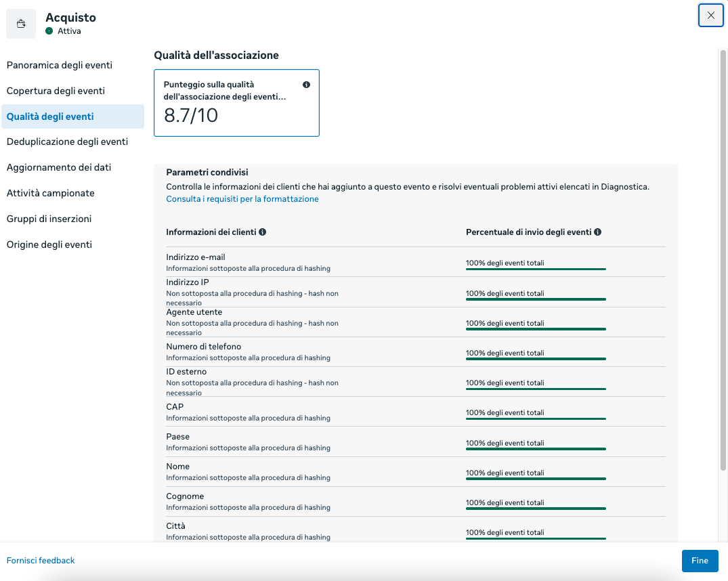Click the Indirizzo e-mail progress bar
The width and height of the screenshot is (728, 581).
click(x=535, y=269)
